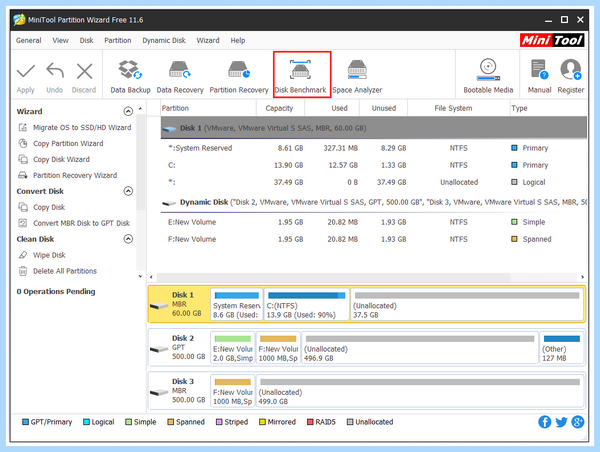Open the Data Backup tool
The image size is (600, 452).
click(x=130, y=77)
